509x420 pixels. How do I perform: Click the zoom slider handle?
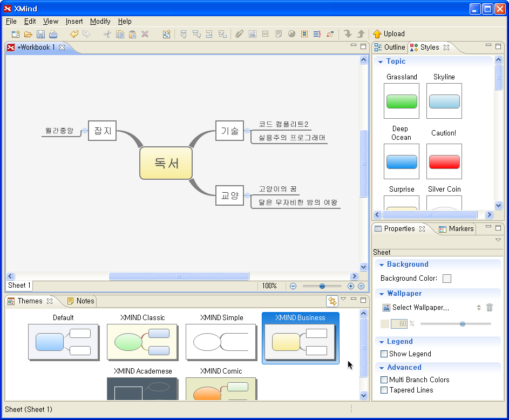tap(322, 286)
